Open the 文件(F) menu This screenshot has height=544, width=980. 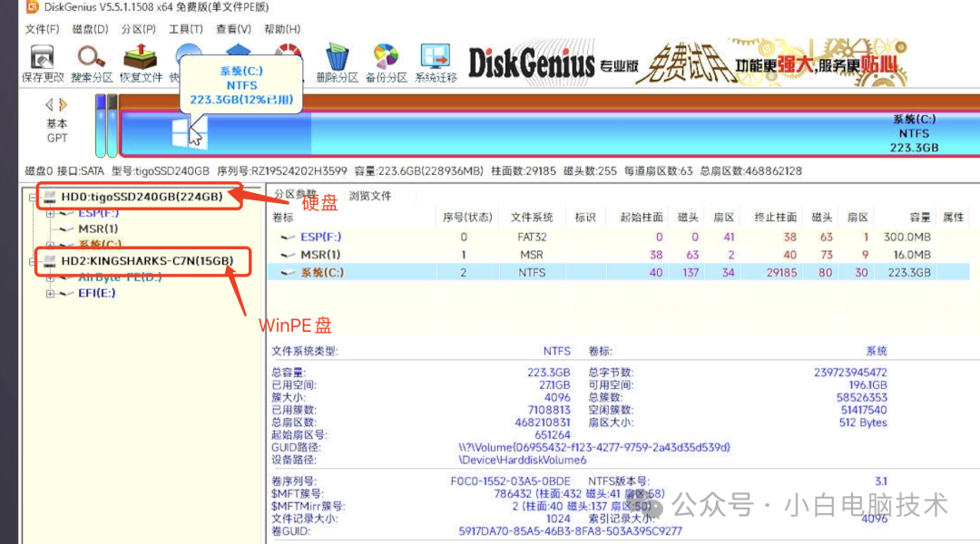pos(42,29)
